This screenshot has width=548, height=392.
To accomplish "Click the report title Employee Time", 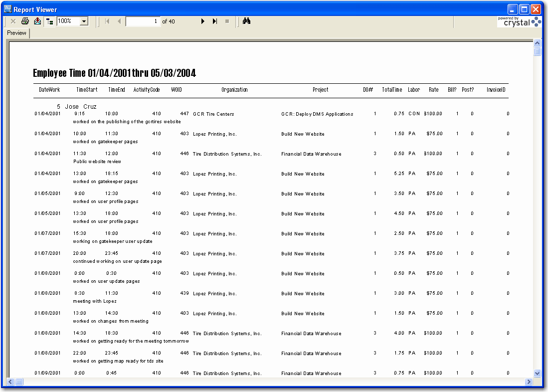I will 114,73.
